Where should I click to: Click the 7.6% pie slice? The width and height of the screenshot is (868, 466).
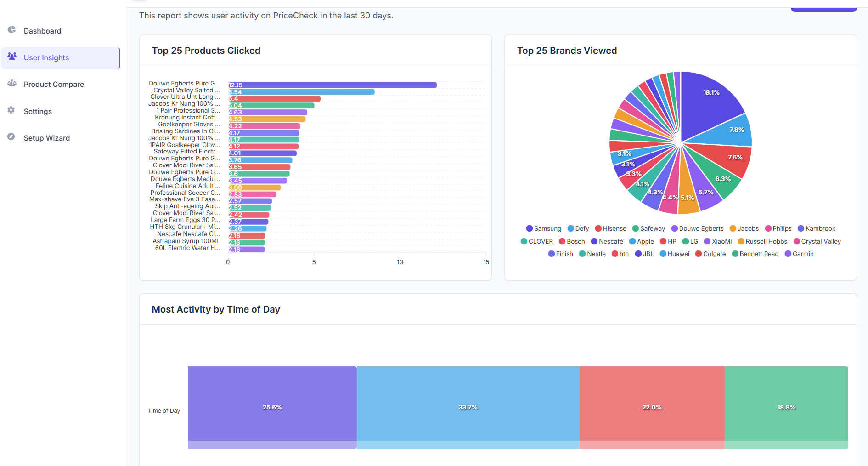coord(728,156)
